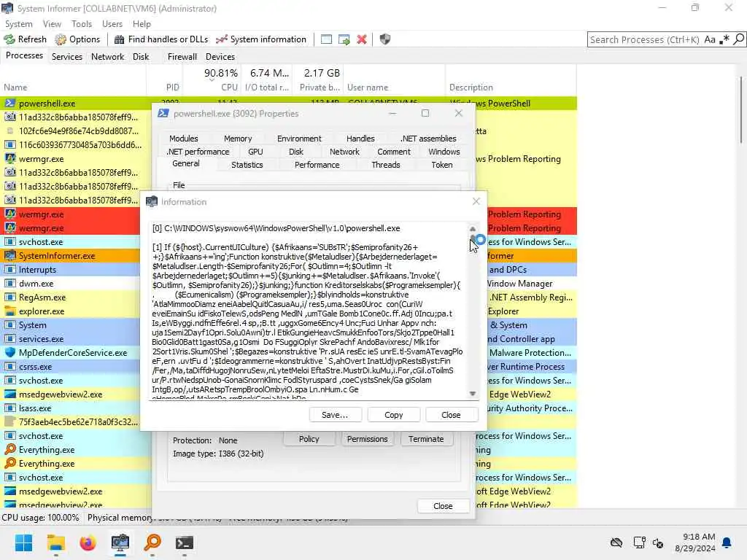Screen dimensions: 747x560
Task: Open Token tab in Properties
Action: [441, 165]
